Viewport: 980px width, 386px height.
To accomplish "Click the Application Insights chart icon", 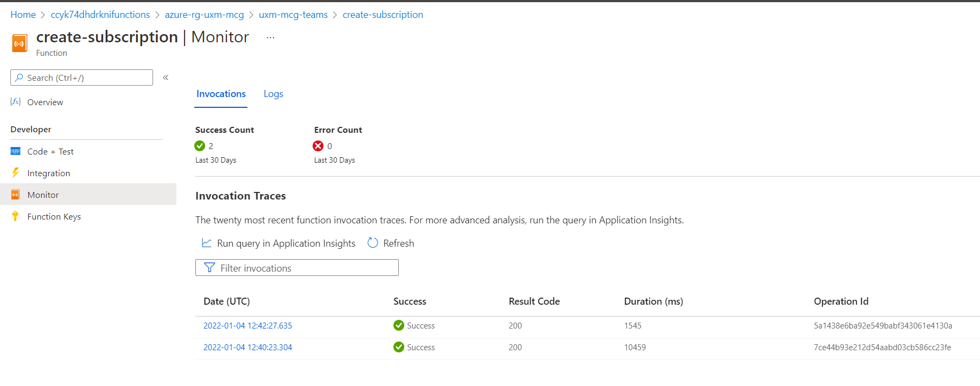I will pyautogui.click(x=207, y=243).
